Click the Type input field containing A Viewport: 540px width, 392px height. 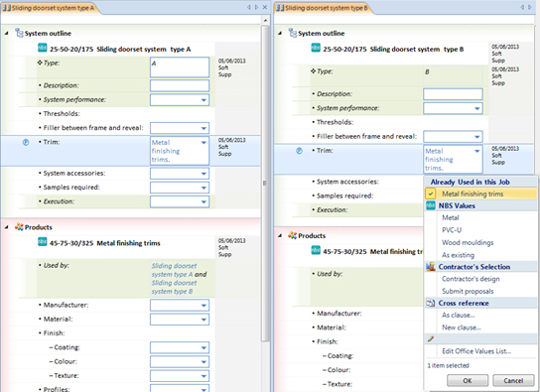[180, 67]
